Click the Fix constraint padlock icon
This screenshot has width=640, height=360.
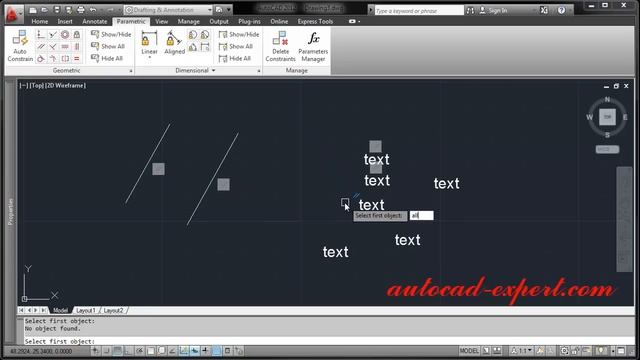click(77, 35)
